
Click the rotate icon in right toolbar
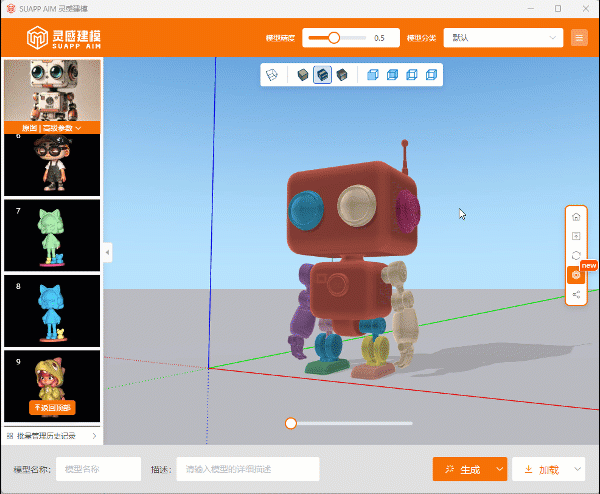(576, 255)
